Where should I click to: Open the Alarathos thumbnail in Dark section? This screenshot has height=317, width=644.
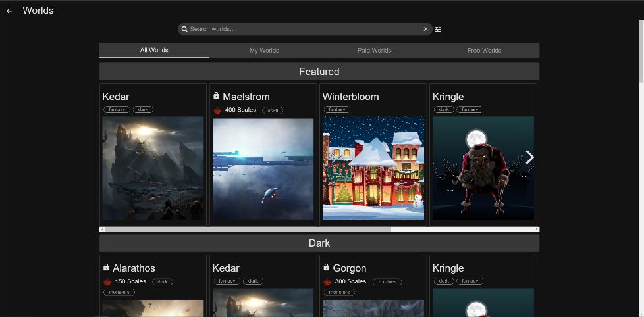153,308
